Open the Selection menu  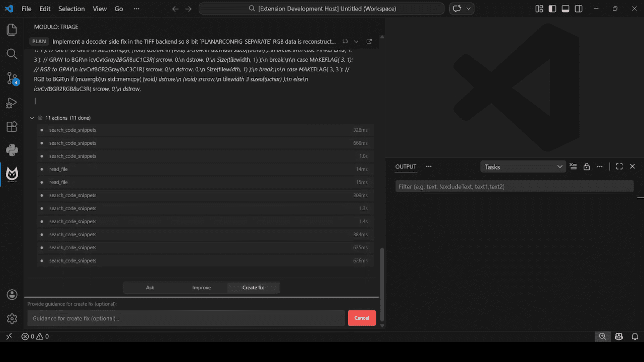(x=71, y=9)
